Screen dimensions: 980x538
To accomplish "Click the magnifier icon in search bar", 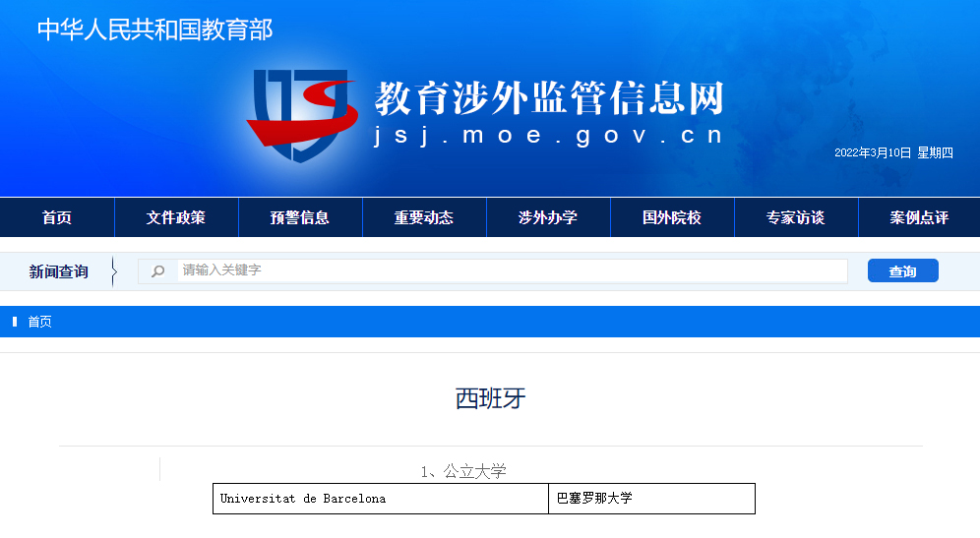I will point(158,271).
